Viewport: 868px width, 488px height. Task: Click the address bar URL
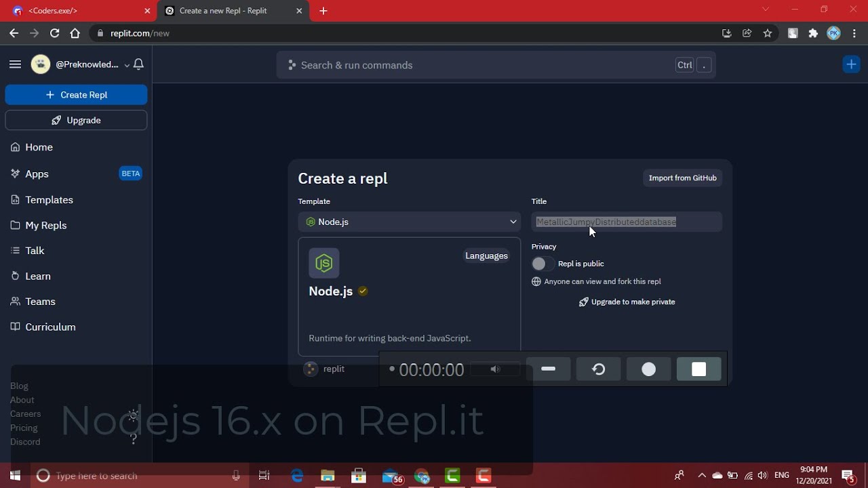(140, 33)
